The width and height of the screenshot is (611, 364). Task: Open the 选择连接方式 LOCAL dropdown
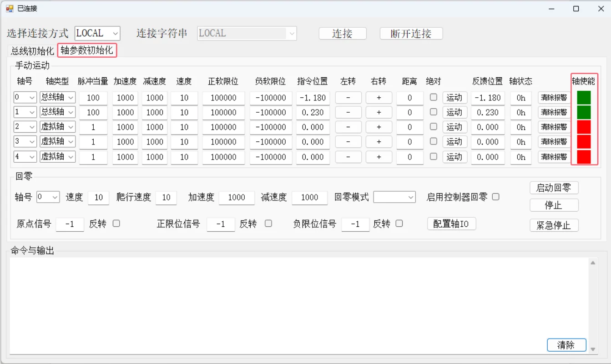[113, 33]
